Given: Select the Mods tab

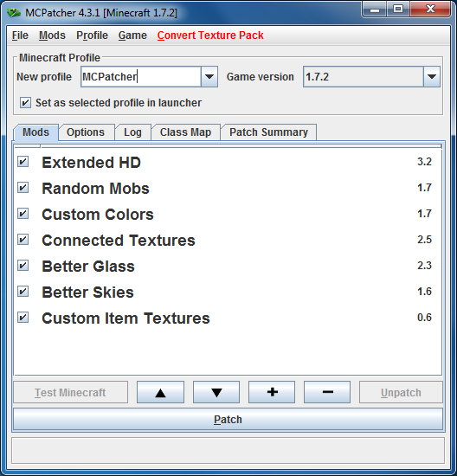Looking at the screenshot, I should (x=35, y=132).
